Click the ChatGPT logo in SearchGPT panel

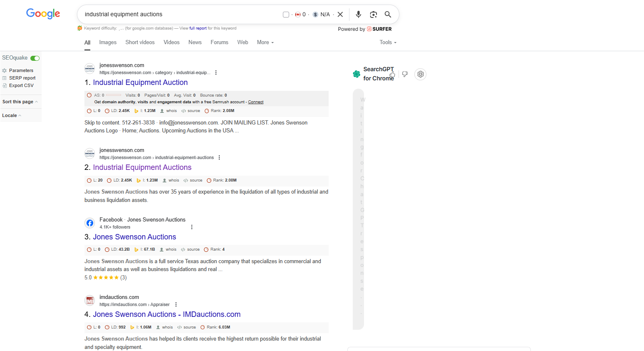pyautogui.click(x=357, y=74)
